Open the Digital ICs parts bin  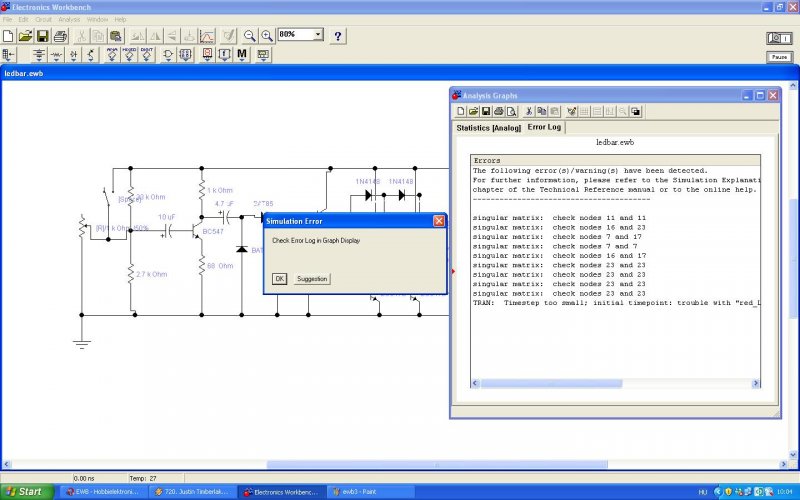point(146,55)
